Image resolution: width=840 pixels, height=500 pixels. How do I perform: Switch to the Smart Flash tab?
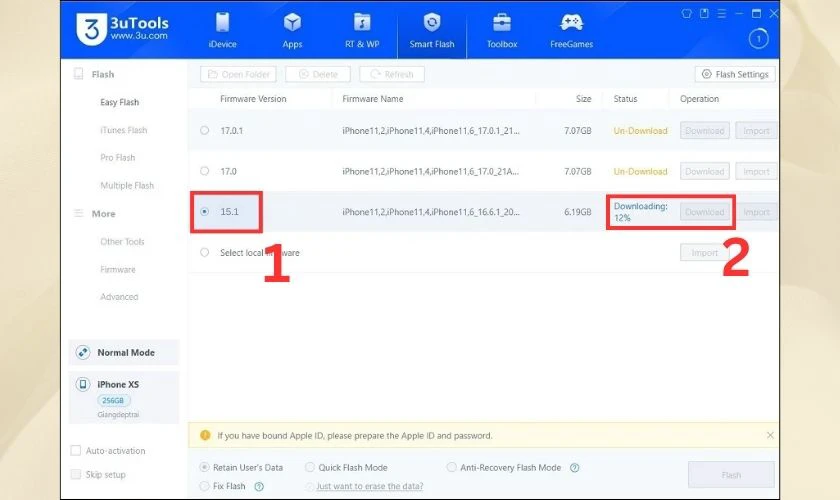432,30
